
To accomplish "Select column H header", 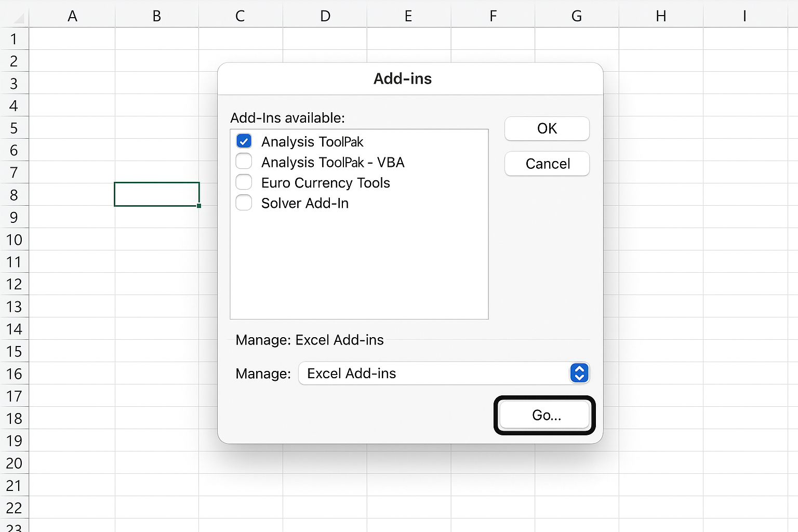I will tap(661, 16).
